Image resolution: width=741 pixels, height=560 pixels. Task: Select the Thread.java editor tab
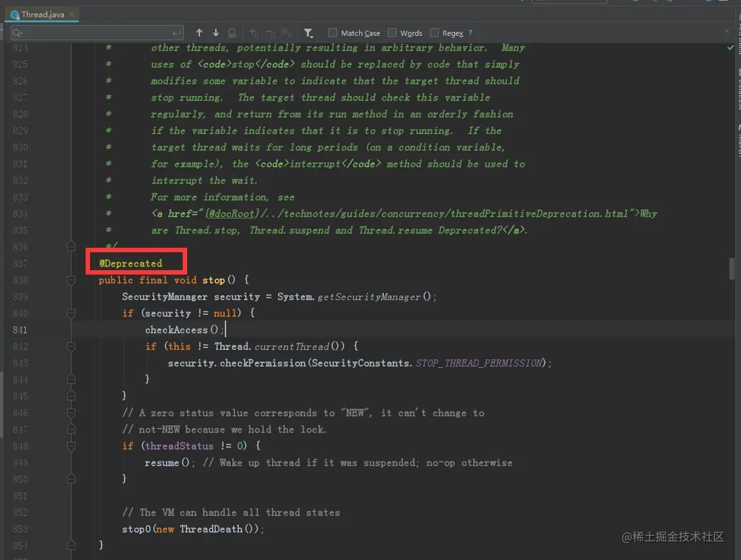pos(43,14)
